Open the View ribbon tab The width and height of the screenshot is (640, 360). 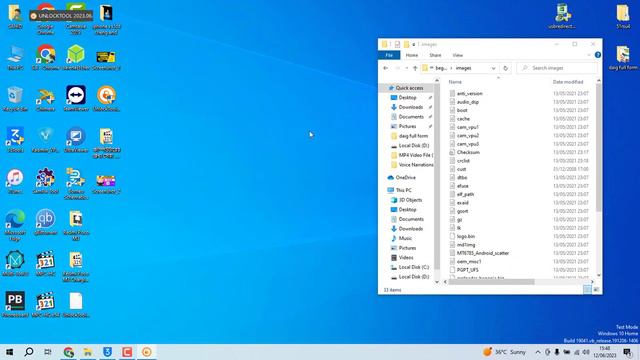tap(458, 55)
